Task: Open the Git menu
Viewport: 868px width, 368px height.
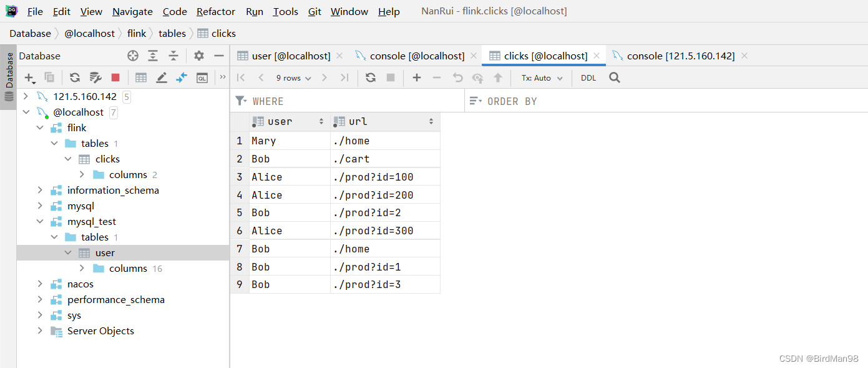Action: [x=315, y=11]
